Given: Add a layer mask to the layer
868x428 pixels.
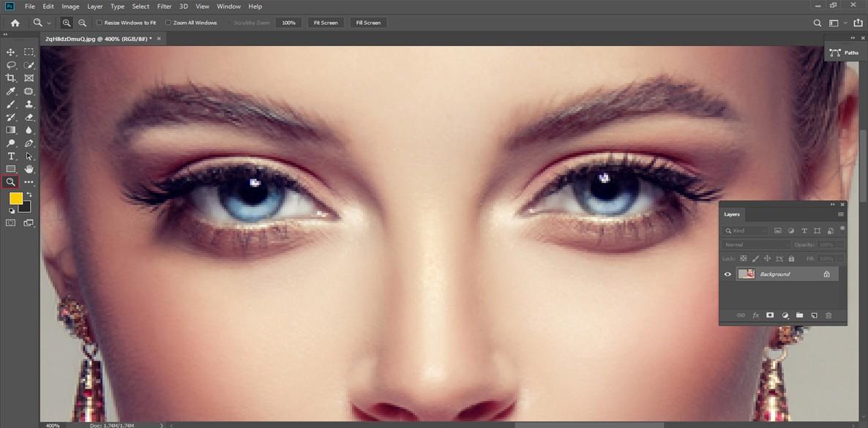Looking at the screenshot, I should [769, 315].
